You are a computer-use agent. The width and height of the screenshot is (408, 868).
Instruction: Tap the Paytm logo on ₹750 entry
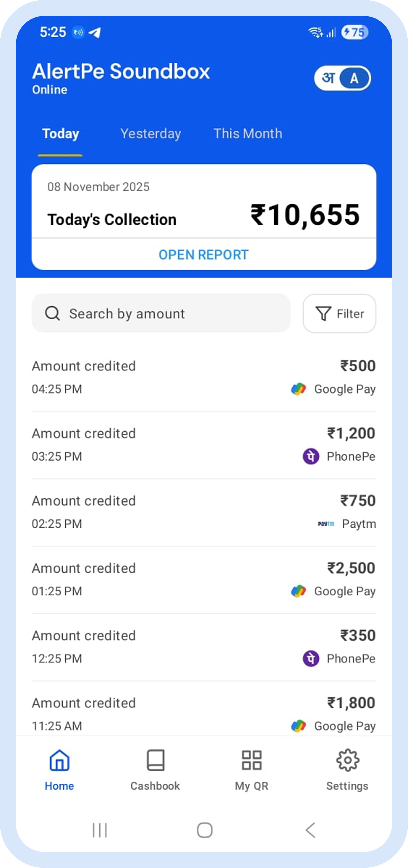coord(326,524)
